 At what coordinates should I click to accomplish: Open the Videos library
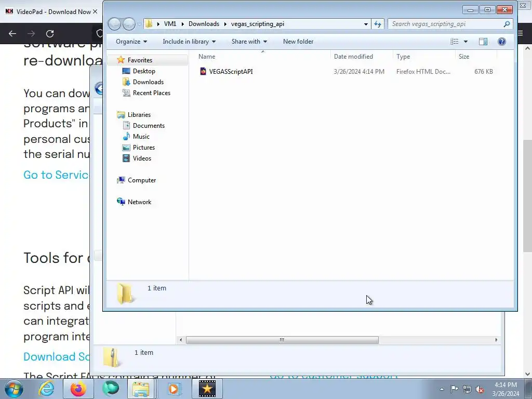142,158
